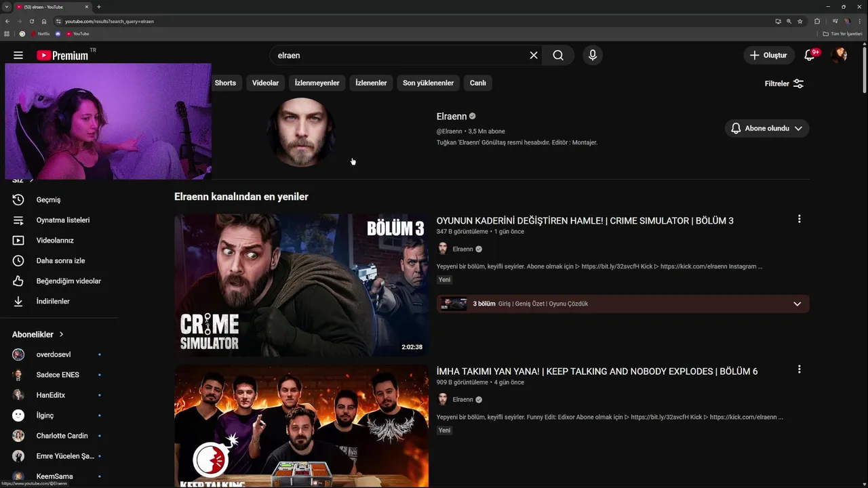
Task: Open Netflix bookmark
Action: [41, 34]
